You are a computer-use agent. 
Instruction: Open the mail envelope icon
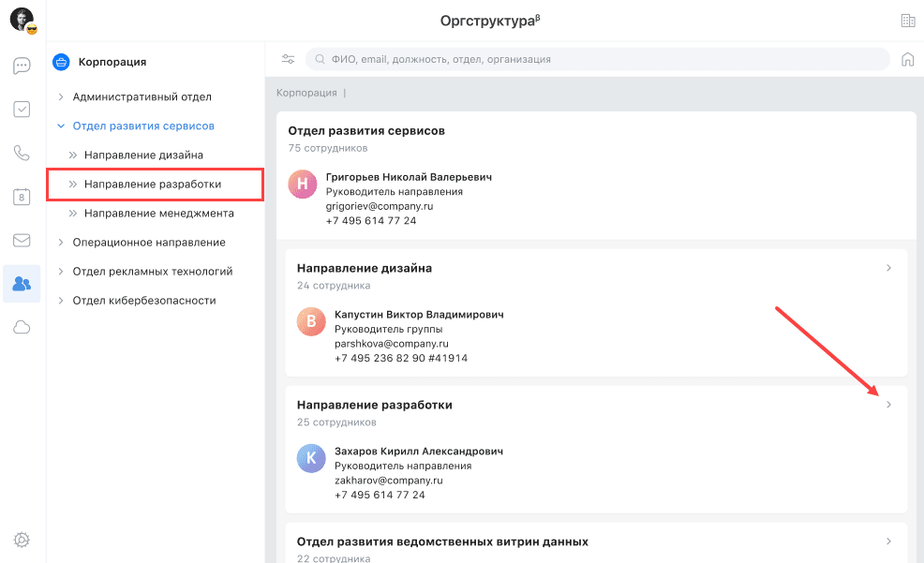tap(22, 240)
